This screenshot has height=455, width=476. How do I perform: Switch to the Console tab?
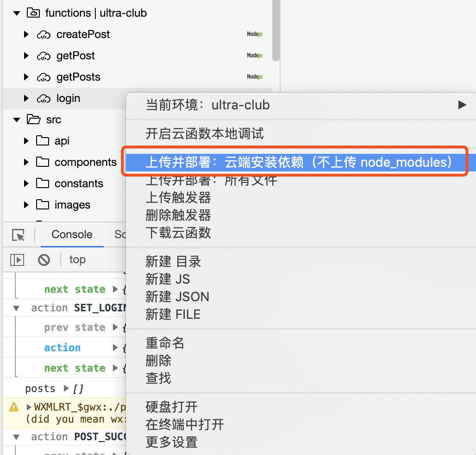(72, 234)
